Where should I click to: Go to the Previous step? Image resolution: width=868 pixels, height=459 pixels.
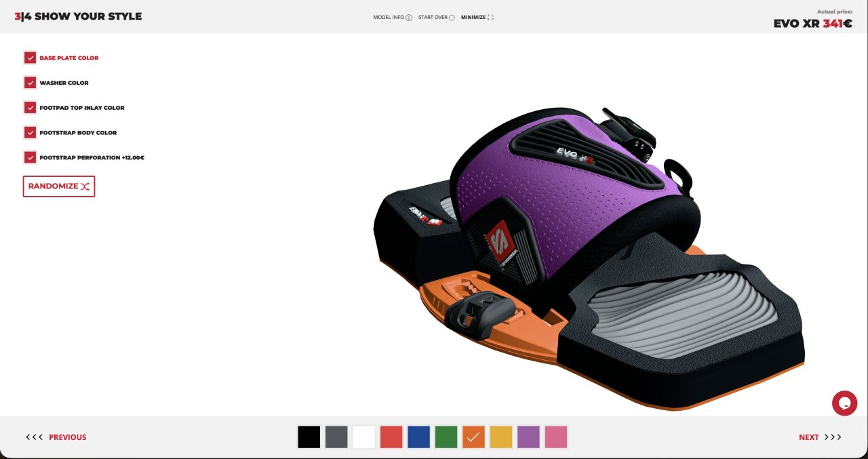(56, 437)
